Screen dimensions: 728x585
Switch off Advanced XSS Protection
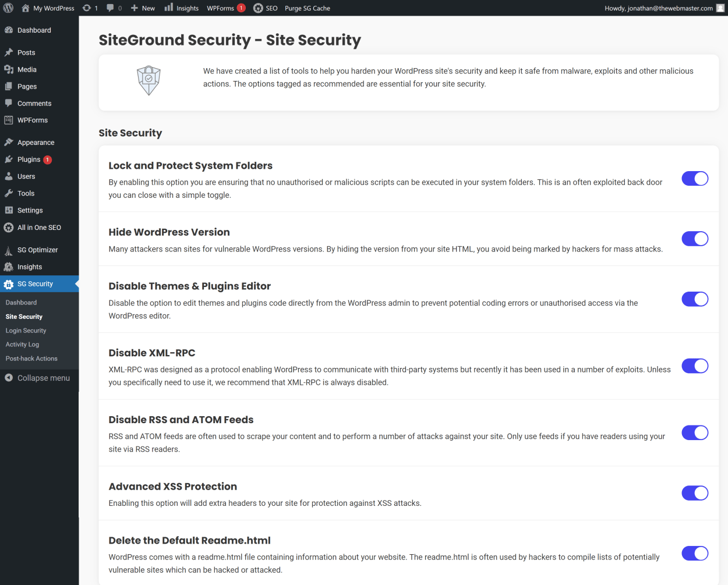pos(695,493)
